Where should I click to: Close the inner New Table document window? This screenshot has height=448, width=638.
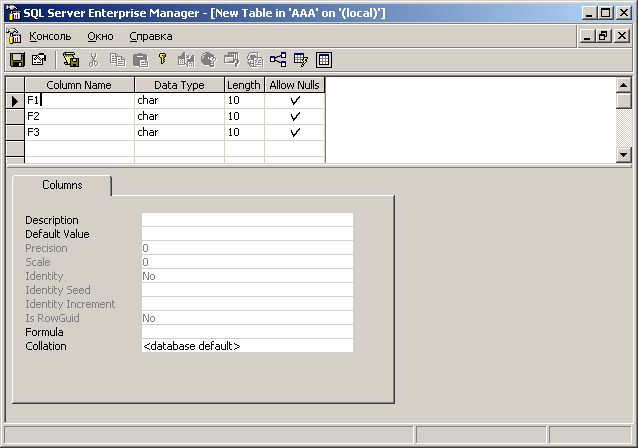[x=622, y=36]
